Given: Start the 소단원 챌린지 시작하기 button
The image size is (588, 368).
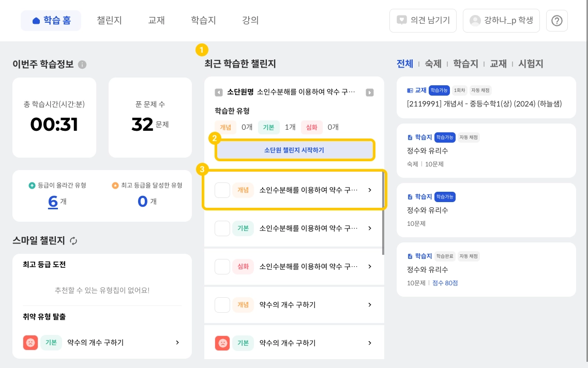Looking at the screenshot, I should [x=294, y=150].
